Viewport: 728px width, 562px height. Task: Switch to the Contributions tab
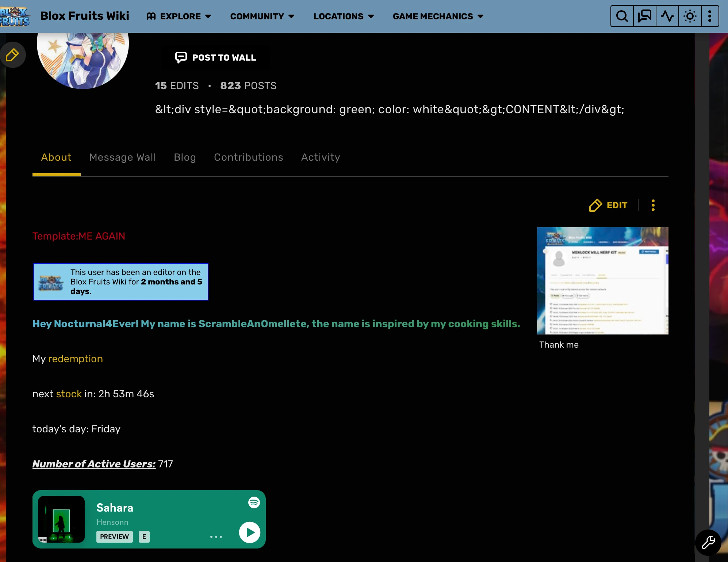pyautogui.click(x=248, y=157)
